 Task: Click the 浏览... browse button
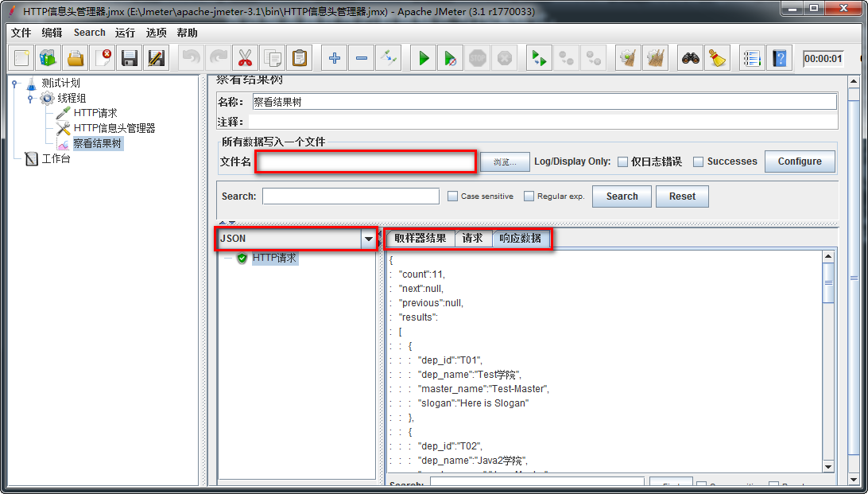tap(505, 161)
